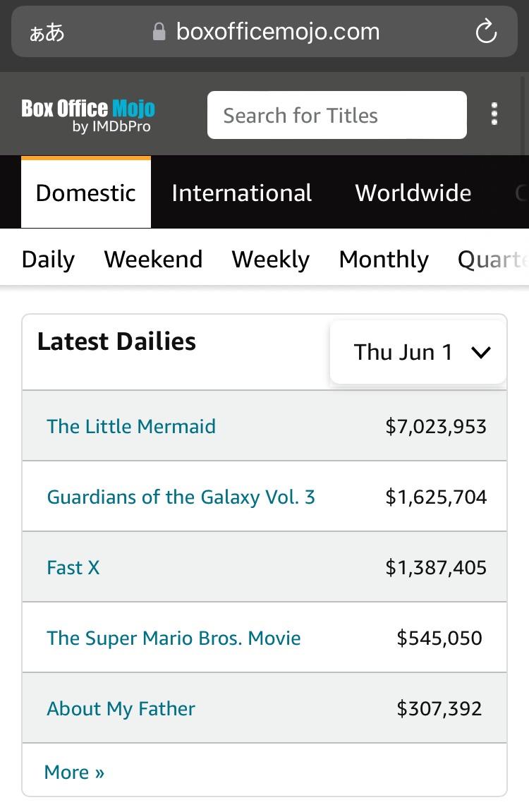Open the Daily sub-menu
This screenshot has width=529, height=812.
(x=48, y=259)
